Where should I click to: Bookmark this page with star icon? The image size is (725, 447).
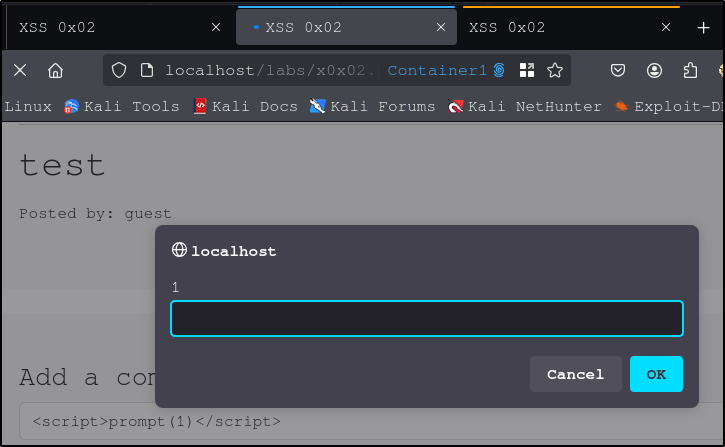click(x=555, y=70)
